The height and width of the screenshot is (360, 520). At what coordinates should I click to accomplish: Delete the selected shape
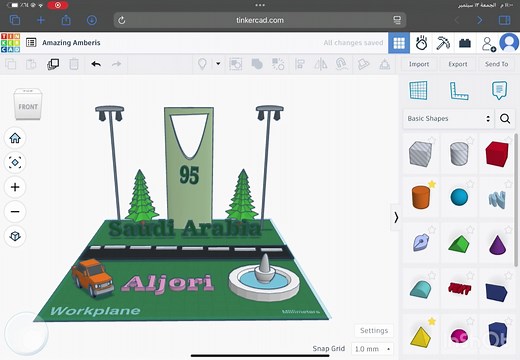(x=74, y=64)
